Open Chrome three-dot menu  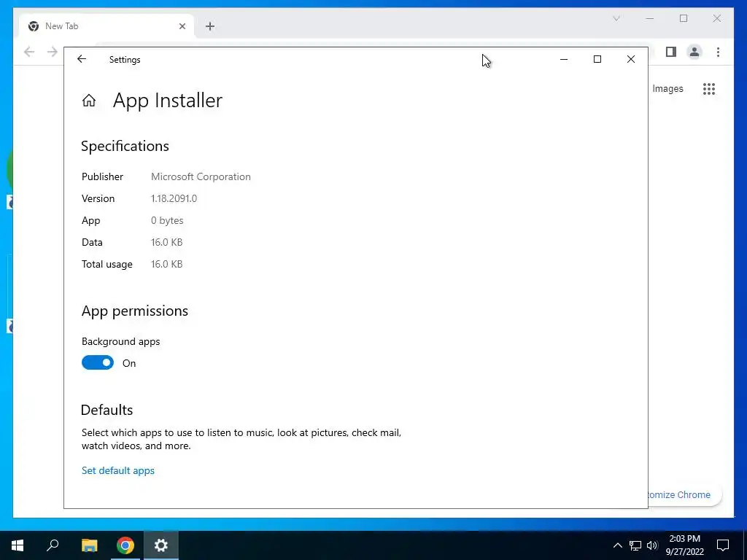[x=718, y=52]
